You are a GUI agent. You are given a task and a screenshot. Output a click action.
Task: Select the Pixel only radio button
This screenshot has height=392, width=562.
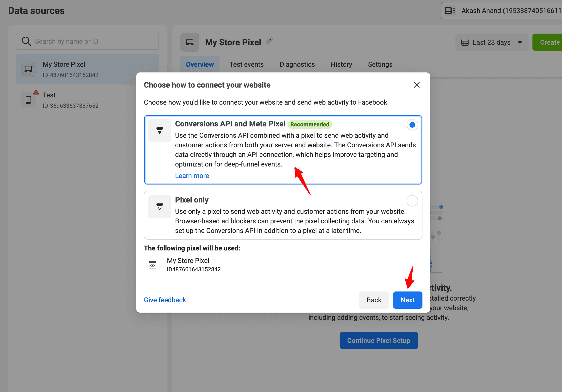click(412, 201)
